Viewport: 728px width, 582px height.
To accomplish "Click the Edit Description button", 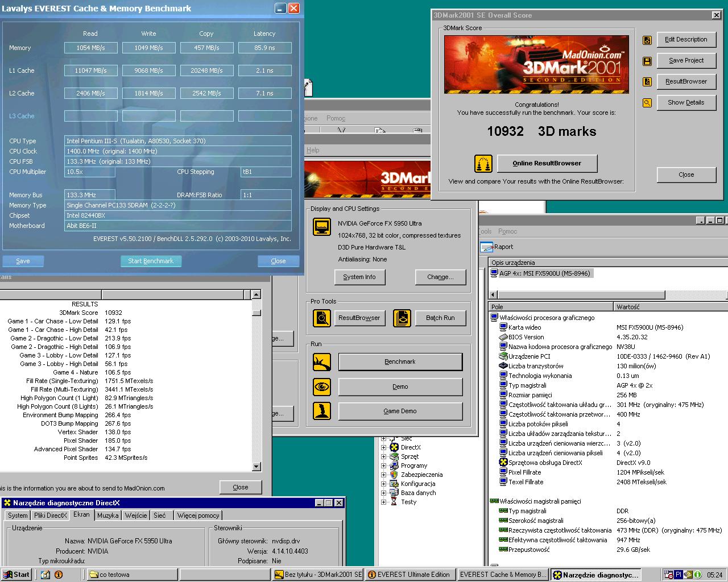I will pos(686,40).
